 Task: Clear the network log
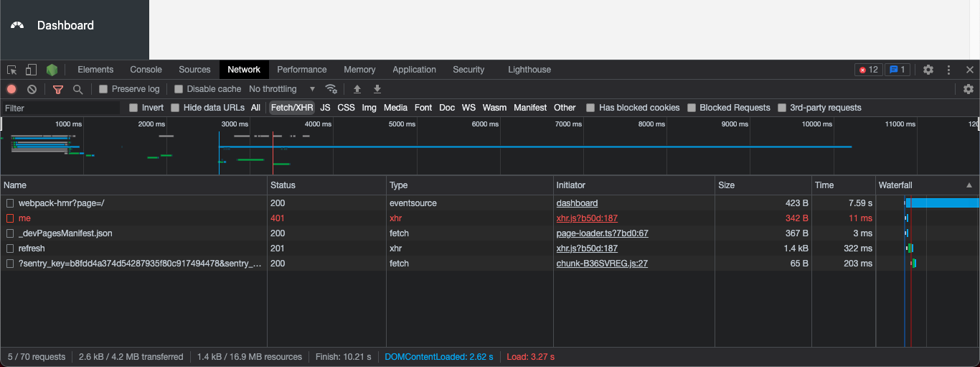(32, 89)
